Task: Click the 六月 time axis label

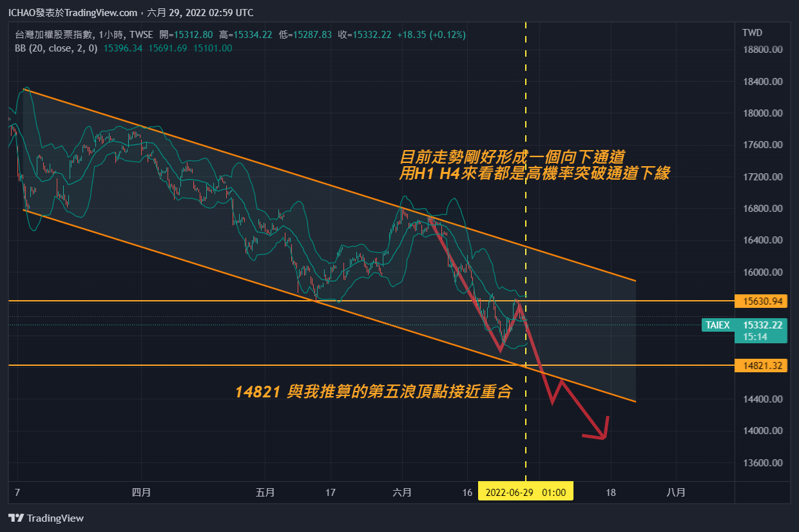Action: (402, 493)
